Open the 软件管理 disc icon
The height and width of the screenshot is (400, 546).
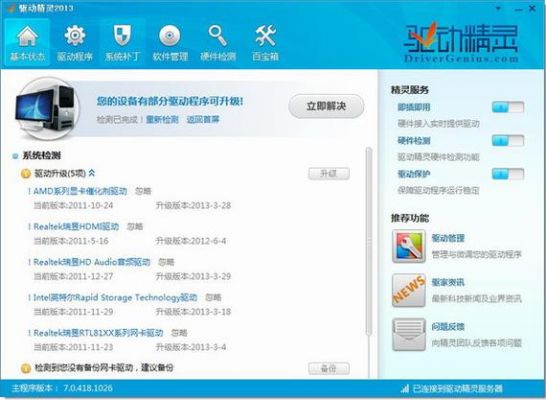[x=170, y=36]
